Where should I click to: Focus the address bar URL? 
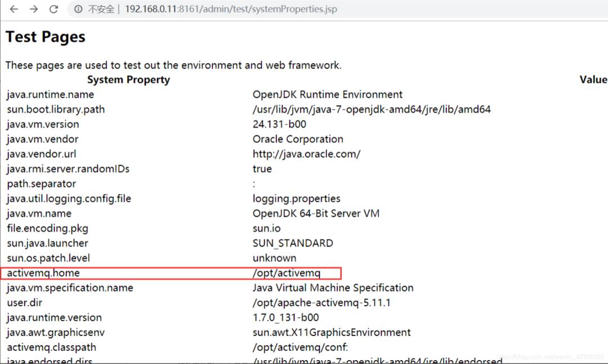(x=231, y=10)
